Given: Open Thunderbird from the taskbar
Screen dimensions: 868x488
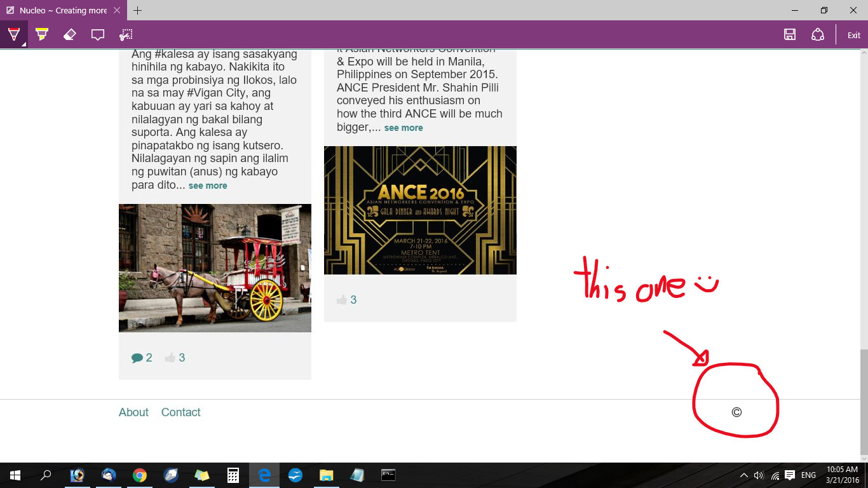Looking at the screenshot, I should click(x=109, y=475).
